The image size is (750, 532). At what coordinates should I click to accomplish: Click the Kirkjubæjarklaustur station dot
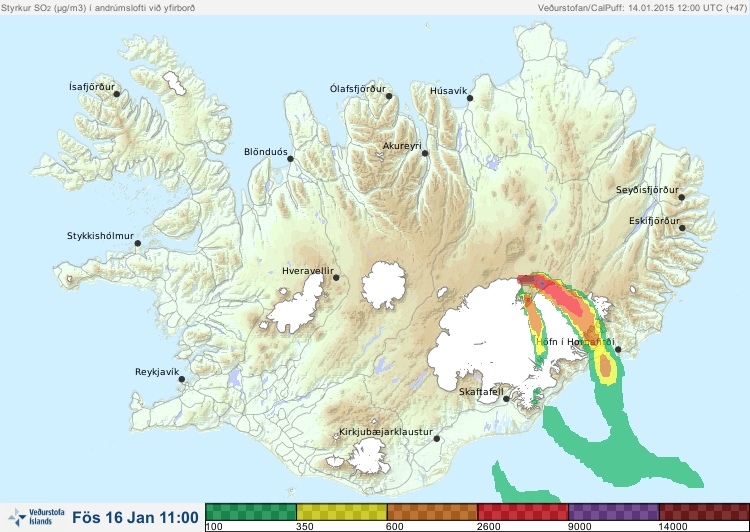click(436, 439)
